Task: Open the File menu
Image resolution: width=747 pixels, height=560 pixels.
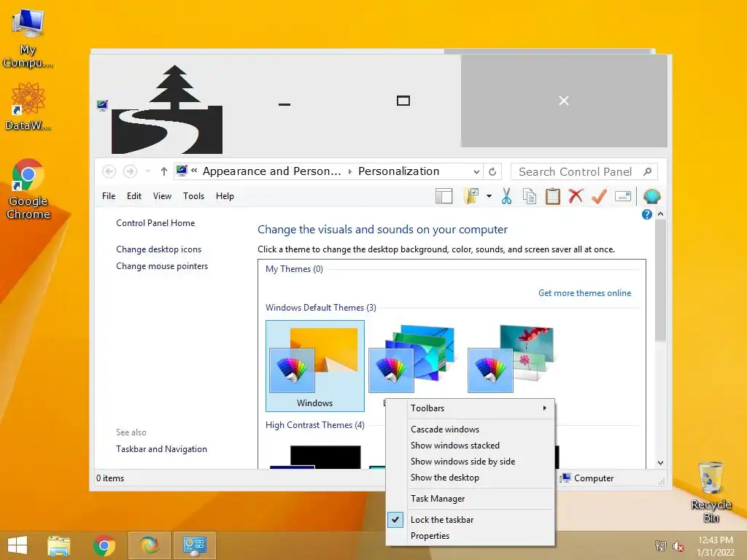Action: click(x=109, y=195)
